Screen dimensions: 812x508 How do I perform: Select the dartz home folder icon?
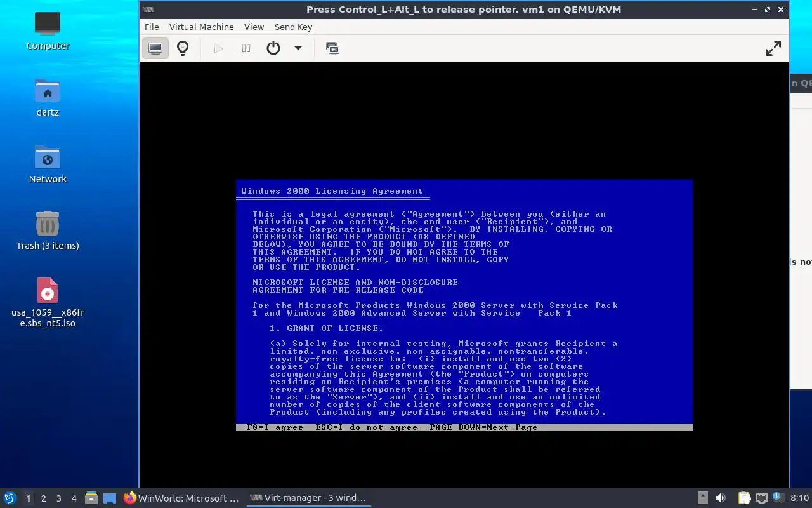(x=48, y=98)
